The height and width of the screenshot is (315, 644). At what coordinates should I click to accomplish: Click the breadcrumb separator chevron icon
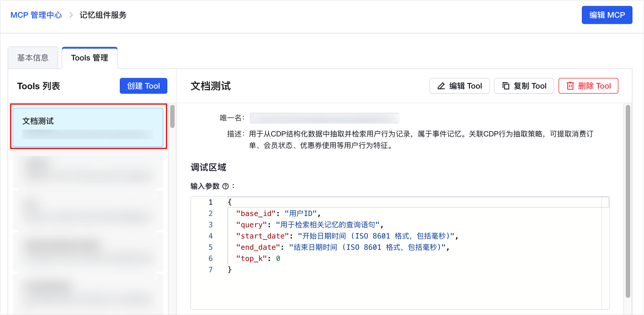[71, 15]
